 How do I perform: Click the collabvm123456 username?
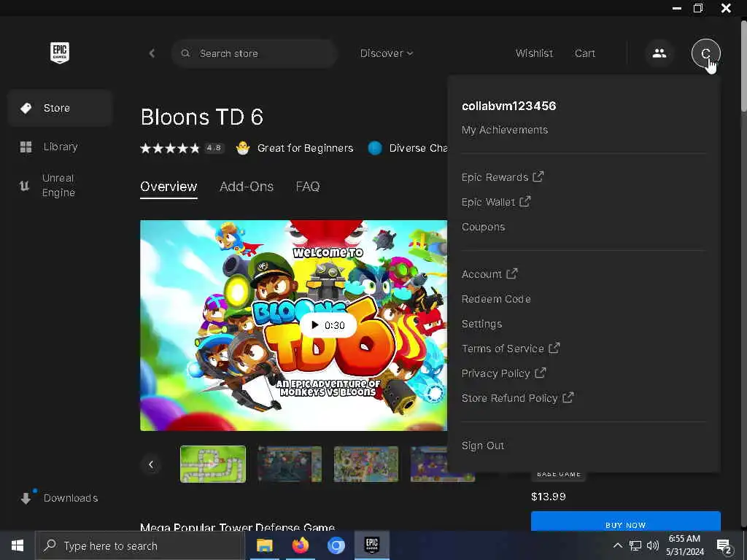click(x=508, y=106)
